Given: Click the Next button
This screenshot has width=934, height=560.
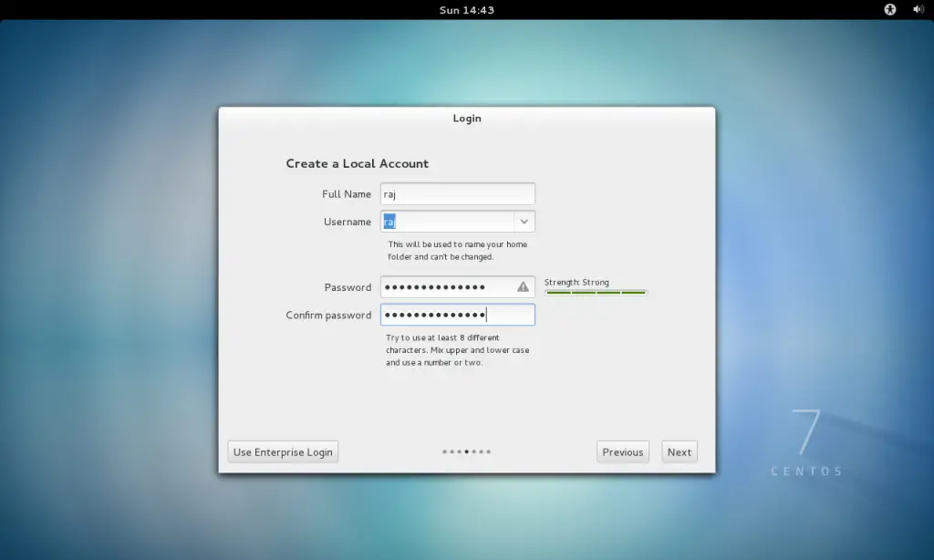Looking at the screenshot, I should point(679,451).
